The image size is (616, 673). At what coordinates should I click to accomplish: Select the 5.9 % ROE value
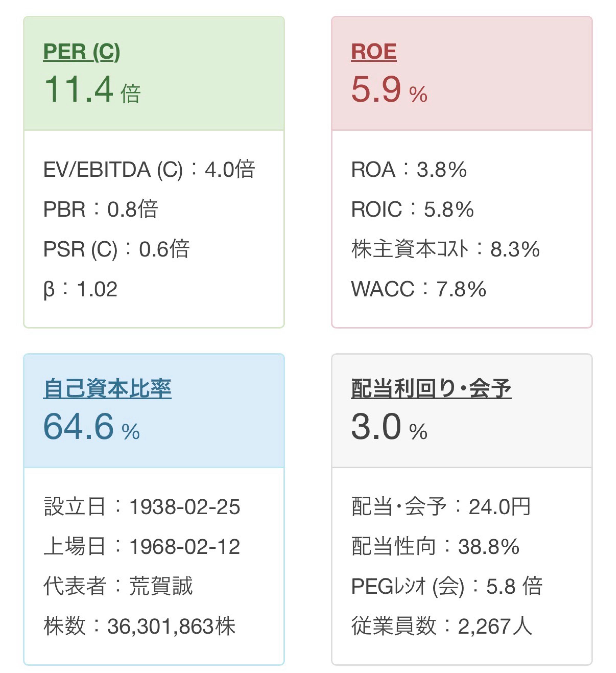[389, 90]
